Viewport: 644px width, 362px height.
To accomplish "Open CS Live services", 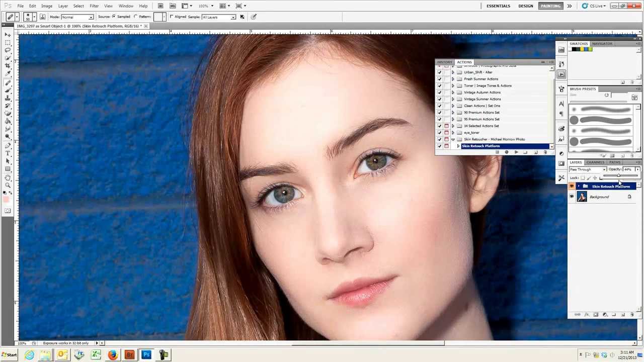I will pyautogui.click(x=593, y=6).
